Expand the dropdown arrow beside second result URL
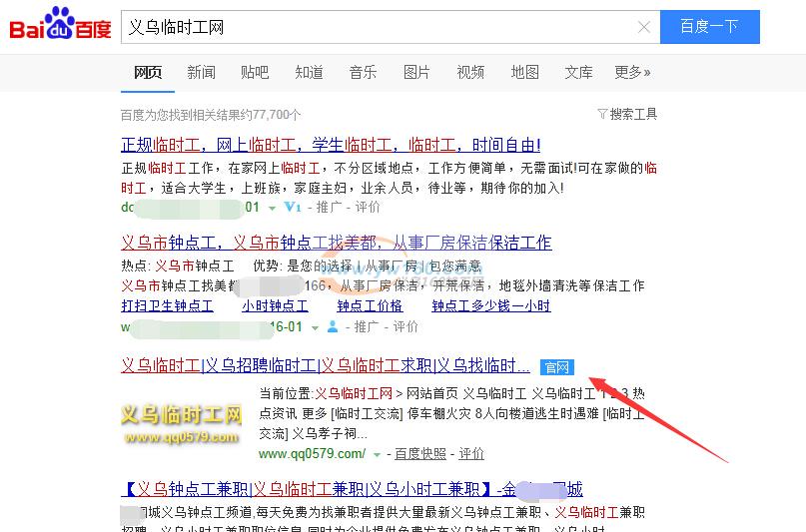This screenshot has height=532, width=806. pos(315,327)
